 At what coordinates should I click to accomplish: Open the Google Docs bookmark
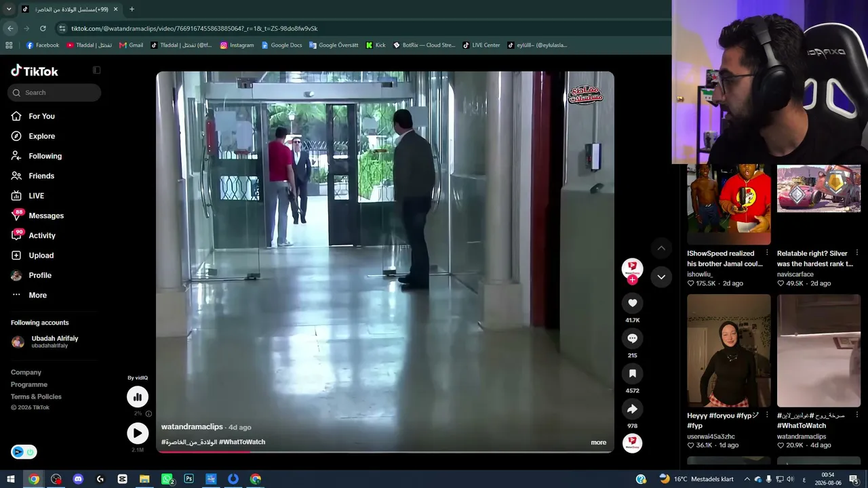point(281,45)
